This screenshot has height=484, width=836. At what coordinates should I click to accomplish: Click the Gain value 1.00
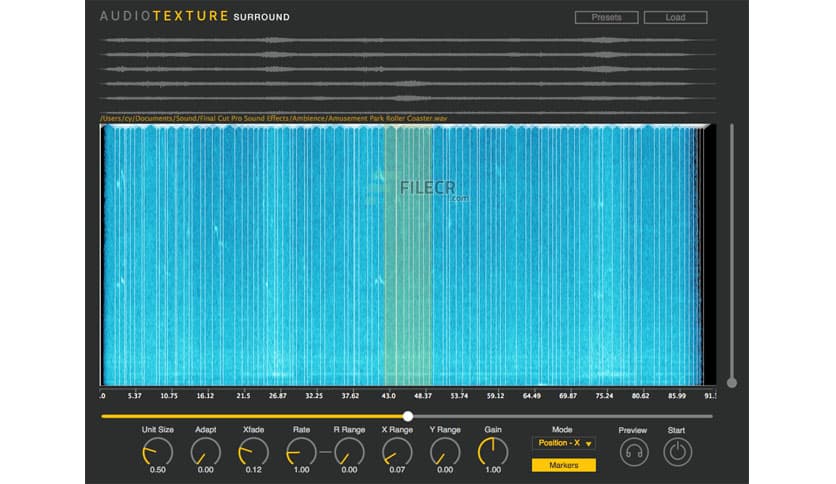493,470
